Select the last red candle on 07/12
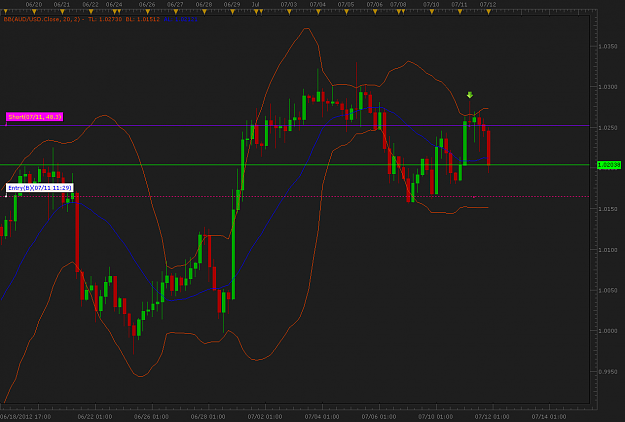The height and width of the screenshot is (422, 625). point(489,147)
